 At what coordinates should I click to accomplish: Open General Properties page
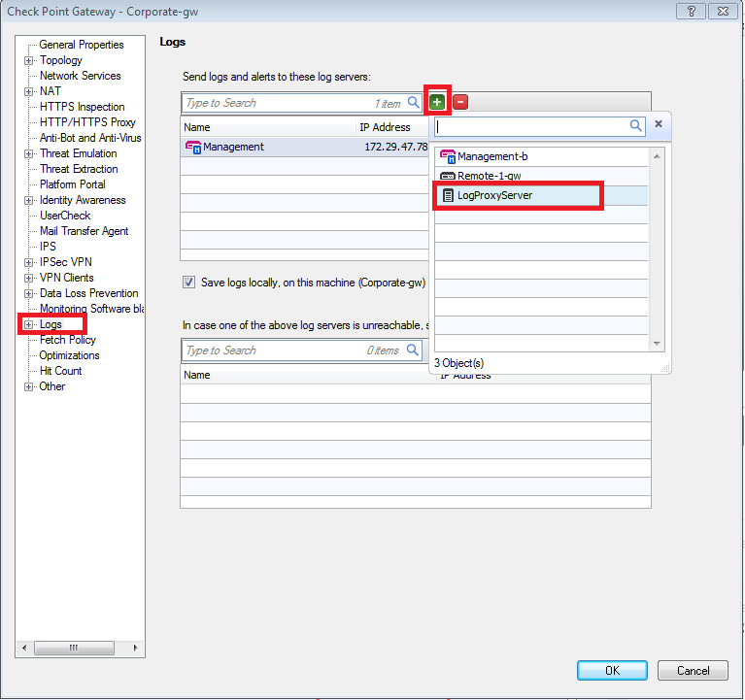coord(82,45)
